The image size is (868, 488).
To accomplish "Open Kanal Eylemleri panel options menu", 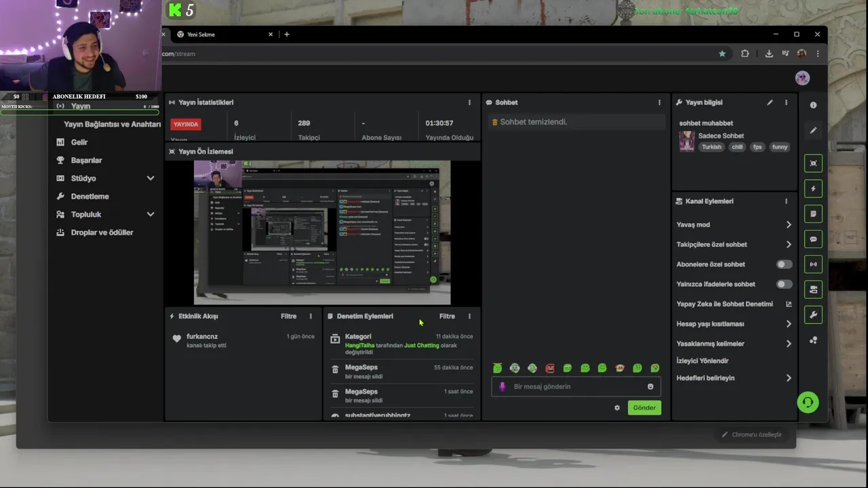I will [786, 201].
